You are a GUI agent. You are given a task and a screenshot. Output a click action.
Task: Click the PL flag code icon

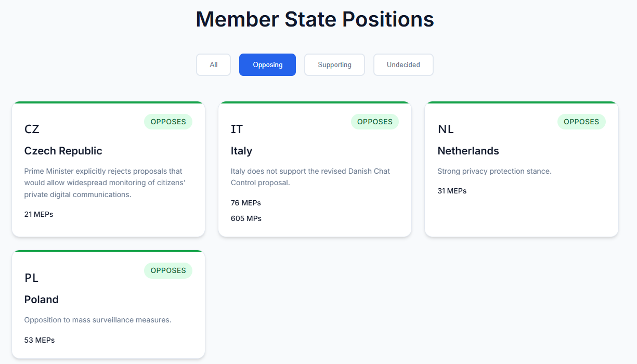(32, 278)
